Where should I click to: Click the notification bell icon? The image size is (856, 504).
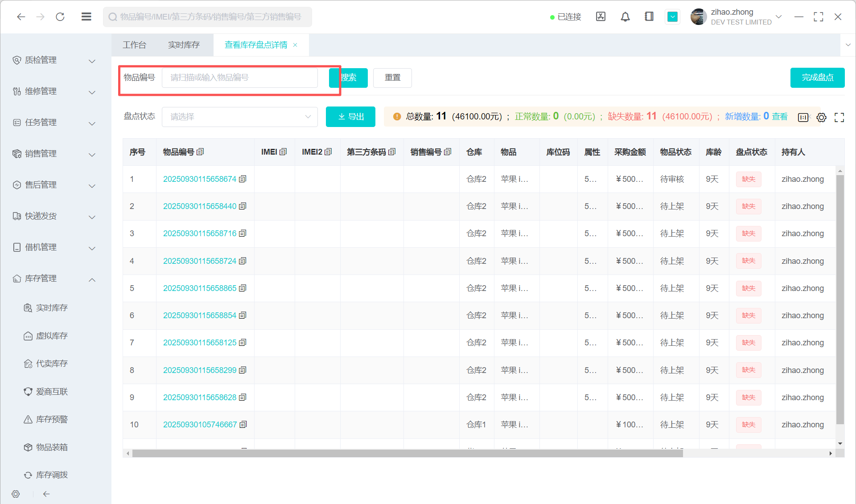coord(625,17)
